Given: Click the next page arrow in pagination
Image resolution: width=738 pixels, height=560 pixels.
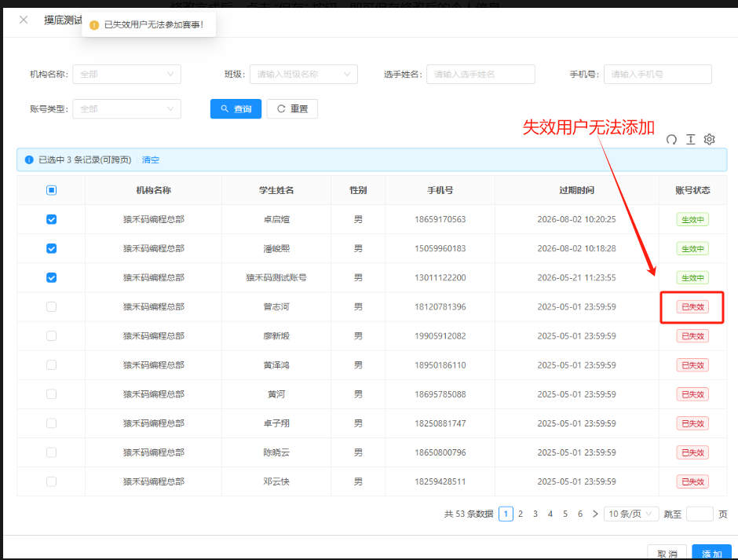Looking at the screenshot, I should click(595, 514).
